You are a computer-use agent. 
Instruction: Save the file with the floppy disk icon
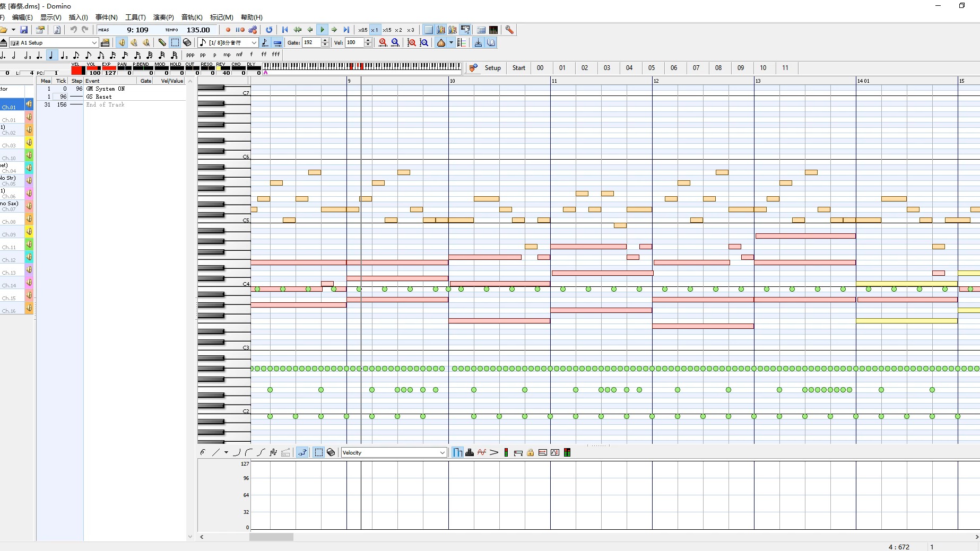click(x=24, y=30)
